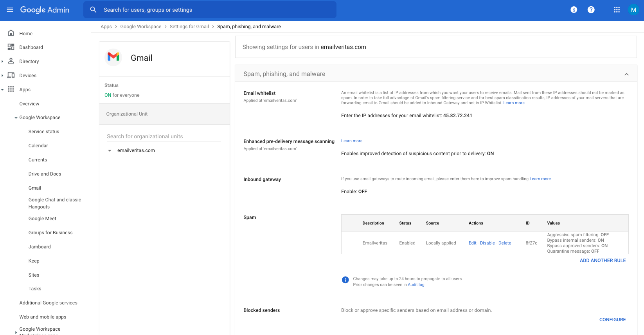This screenshot has width=644, height=335.
Task: Delete the Emailveritas spam rule
Action: pos(505,243)
